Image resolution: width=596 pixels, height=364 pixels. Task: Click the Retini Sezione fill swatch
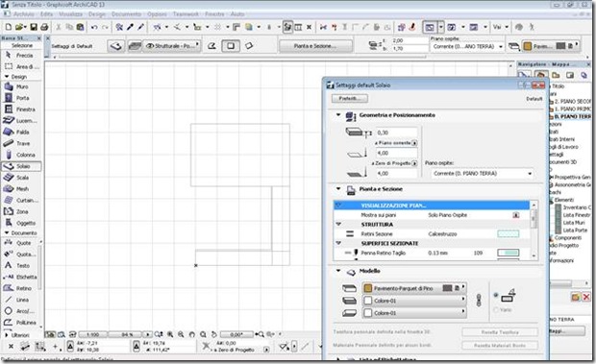pyautogui.click(x=508, y=233)
